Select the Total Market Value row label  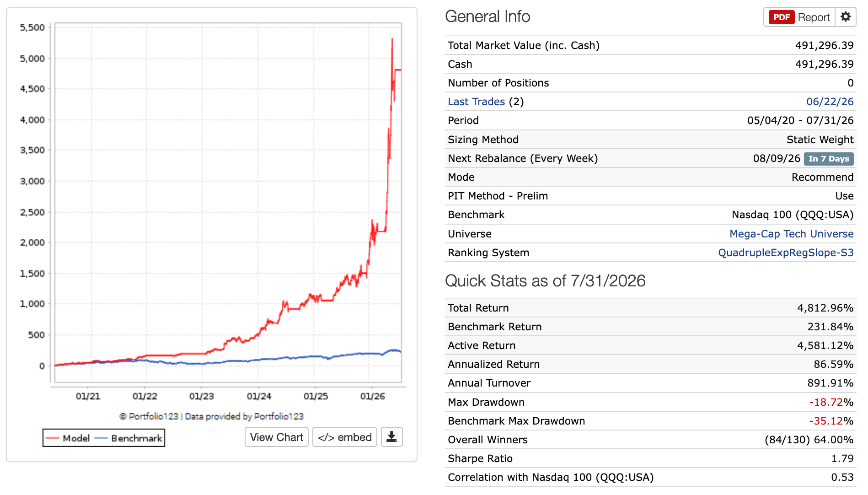coord(524,45)
